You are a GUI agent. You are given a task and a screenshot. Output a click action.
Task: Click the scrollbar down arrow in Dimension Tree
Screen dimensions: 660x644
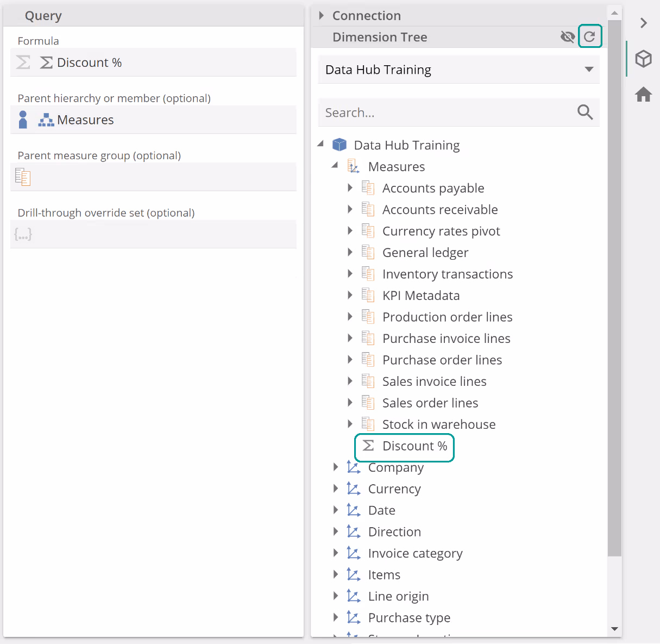coord(614,629)
